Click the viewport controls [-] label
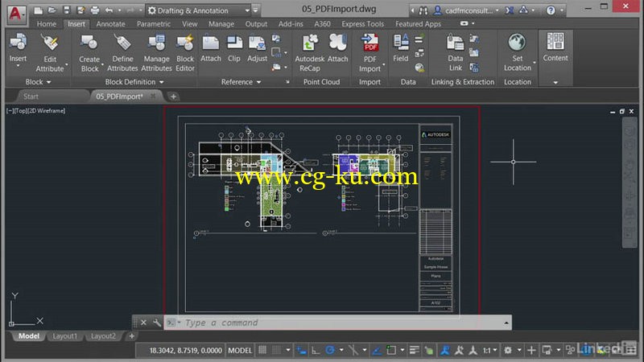Screen dimensions: 644x362 click(x=10, y=111)
